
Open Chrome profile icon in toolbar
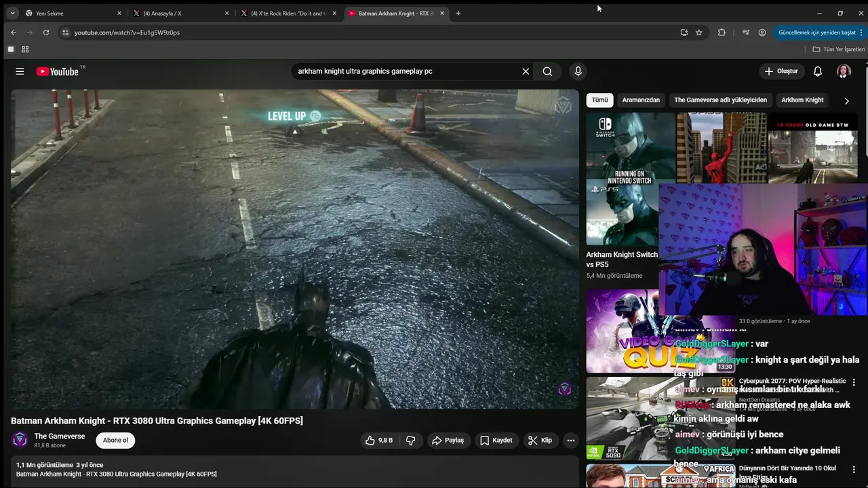coord(762,33)
